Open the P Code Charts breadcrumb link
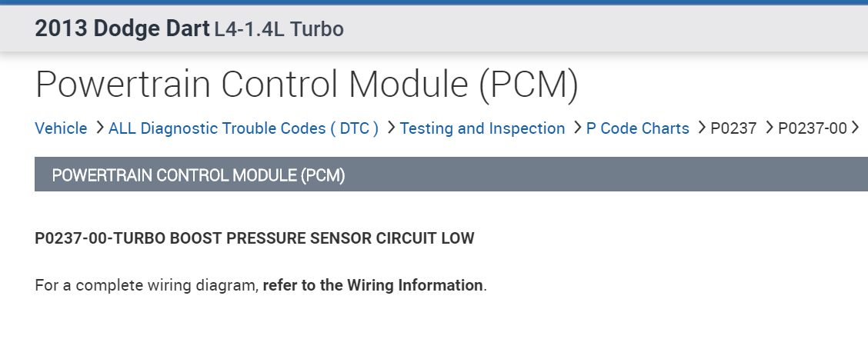Image resolution: width=868 pixels, height=339 pixels. point(638,128)
